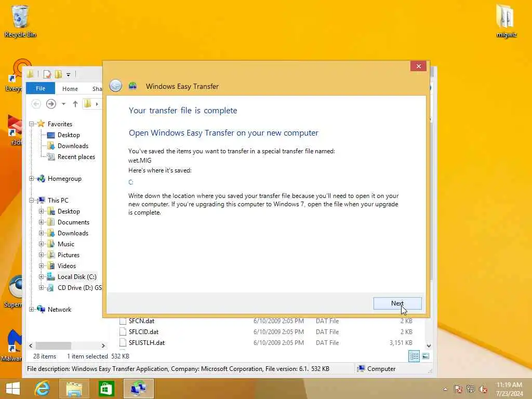Expand the Videos tree node
This screenshot has width=532, height=399.
click(x=41, y=265)
